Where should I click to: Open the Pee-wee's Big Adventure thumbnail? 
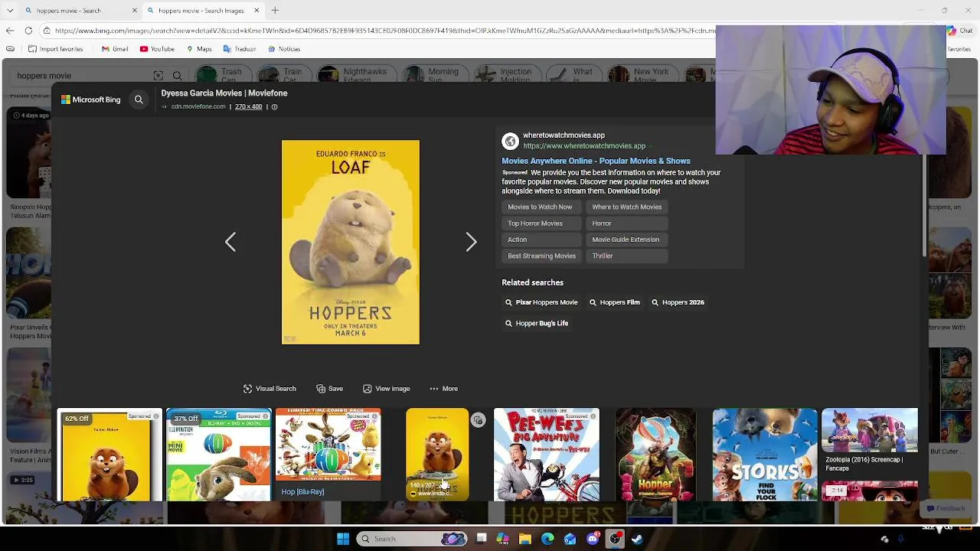547,455
